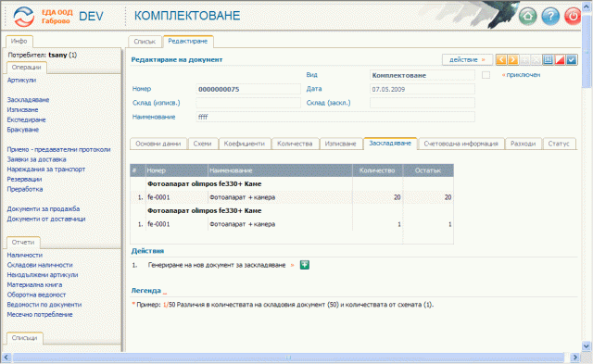This screenshot has height=364, width=593.
Task: Toggle the приключен checkbox
Action: pos(486,75)
